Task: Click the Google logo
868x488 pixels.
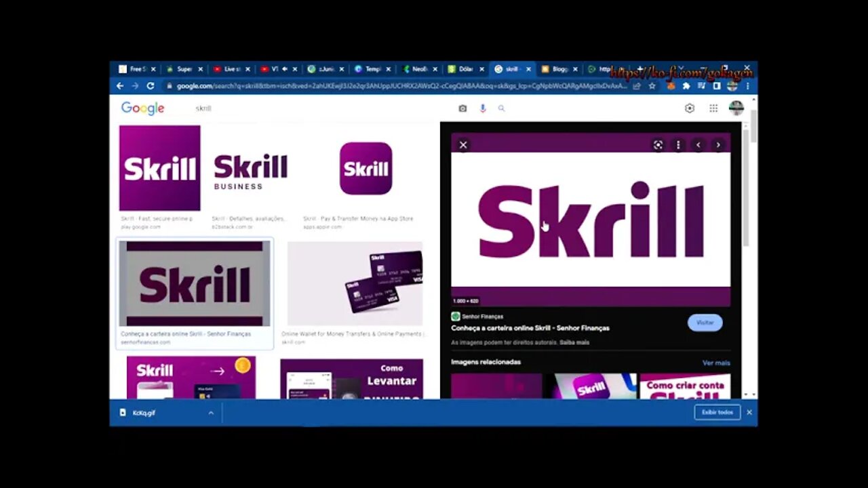Action: point(142,108)
